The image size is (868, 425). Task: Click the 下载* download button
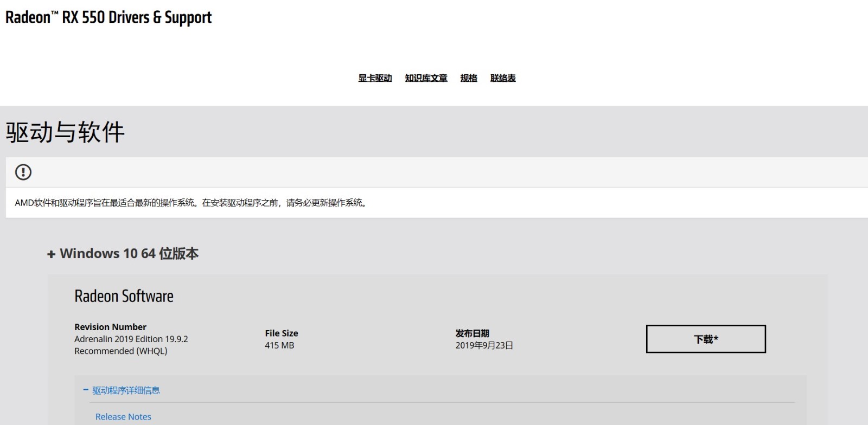706,339
